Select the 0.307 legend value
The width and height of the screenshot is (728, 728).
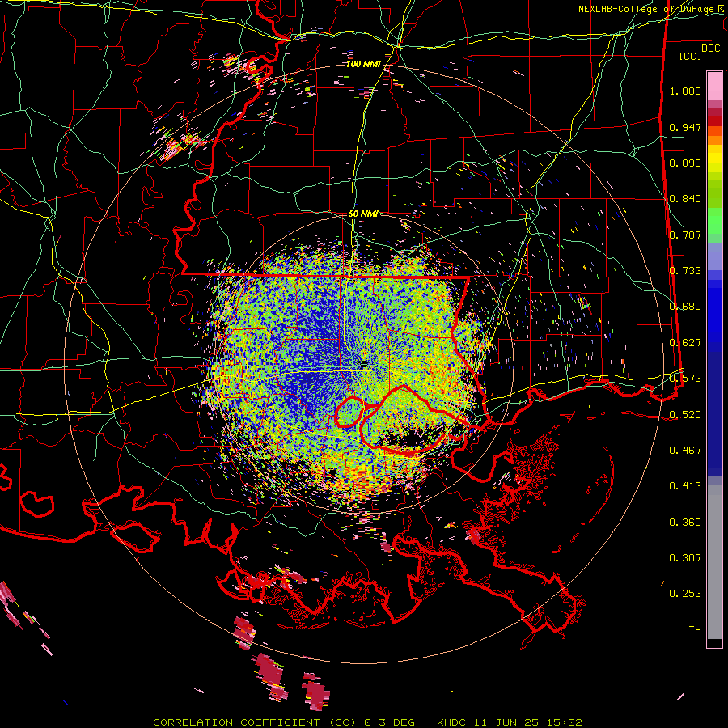tap(685, 557)
